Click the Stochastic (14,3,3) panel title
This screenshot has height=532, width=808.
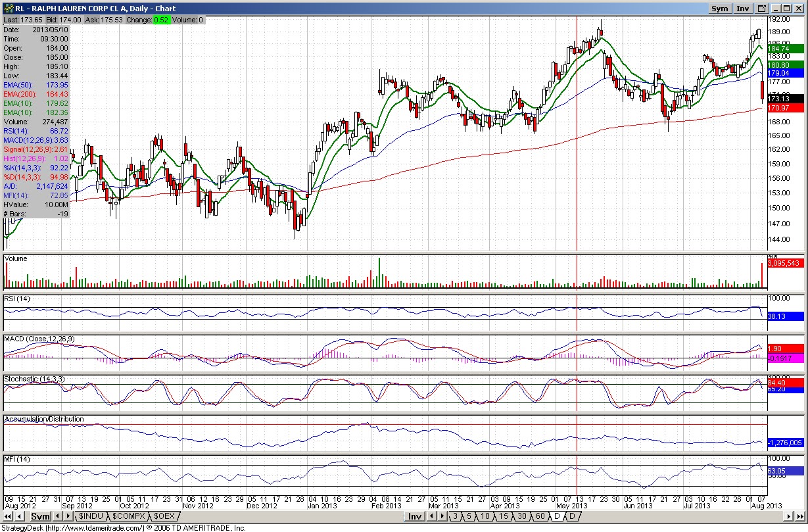[33, 379]
